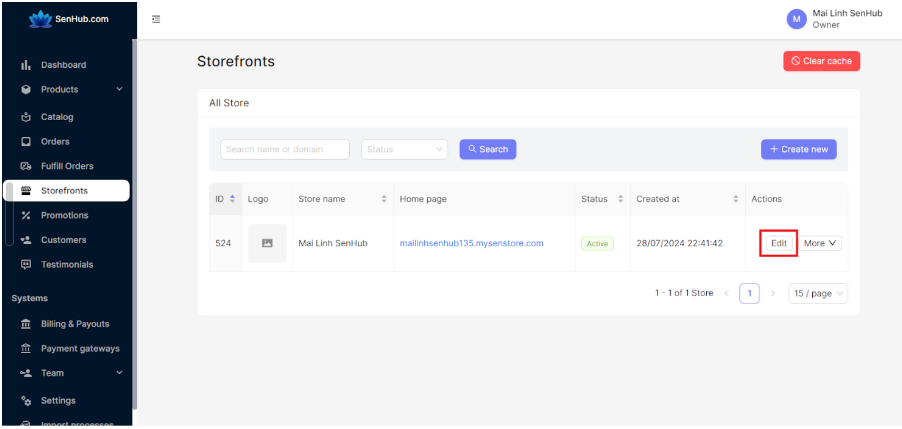The image size is (902, 429).
Task: Open the Orders menu item
Action: [x=66, y=141]
